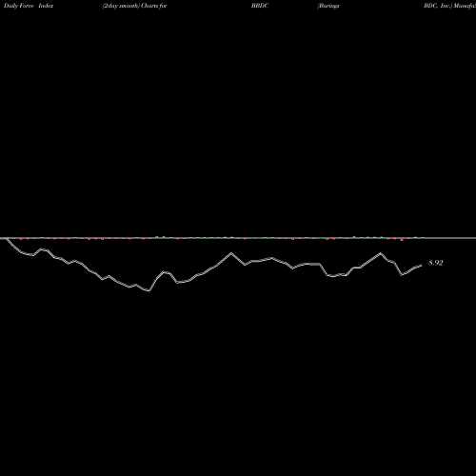Click the 8.92 value label
The image size is (476, 476).
click(435, 263)
